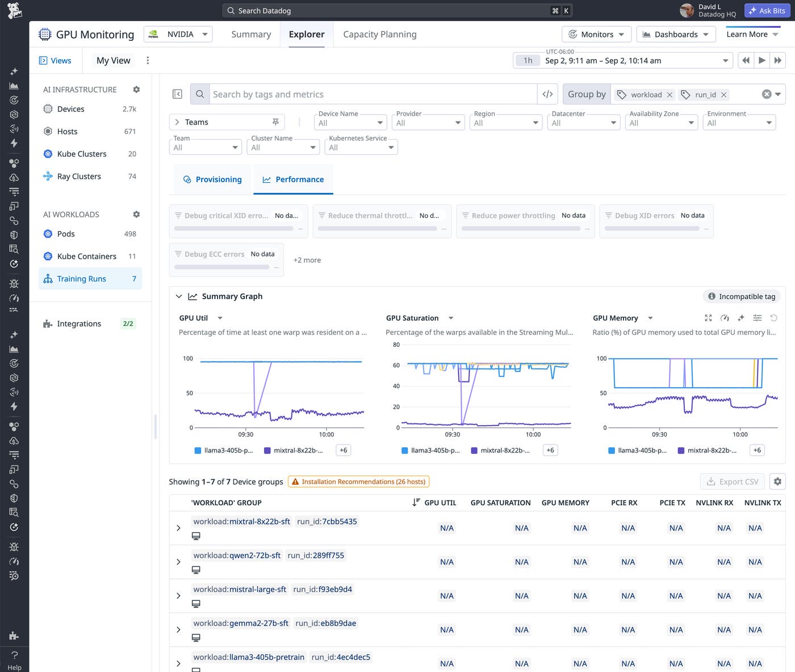
Task: Select Training Runs in AI Workloads
Action: click(x=90, y=279)
